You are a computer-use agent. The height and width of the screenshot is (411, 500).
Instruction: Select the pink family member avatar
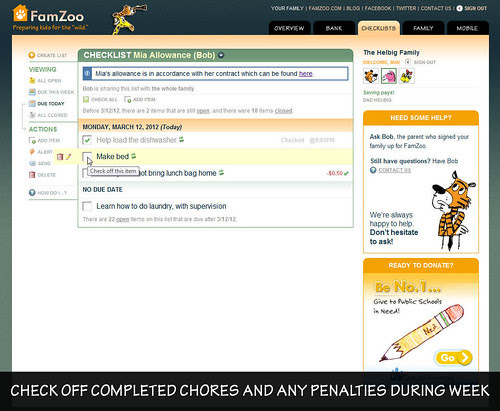(389, 76)
